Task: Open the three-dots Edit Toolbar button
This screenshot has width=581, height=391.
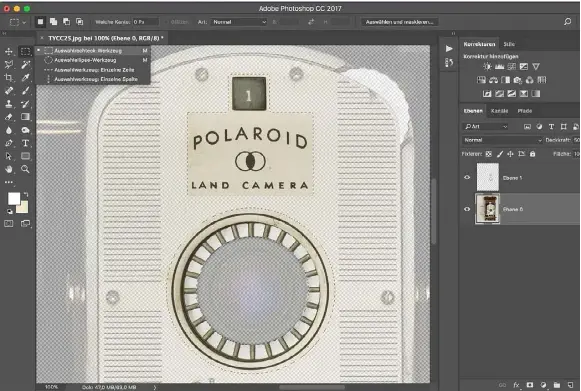Action: pos(9,182)
